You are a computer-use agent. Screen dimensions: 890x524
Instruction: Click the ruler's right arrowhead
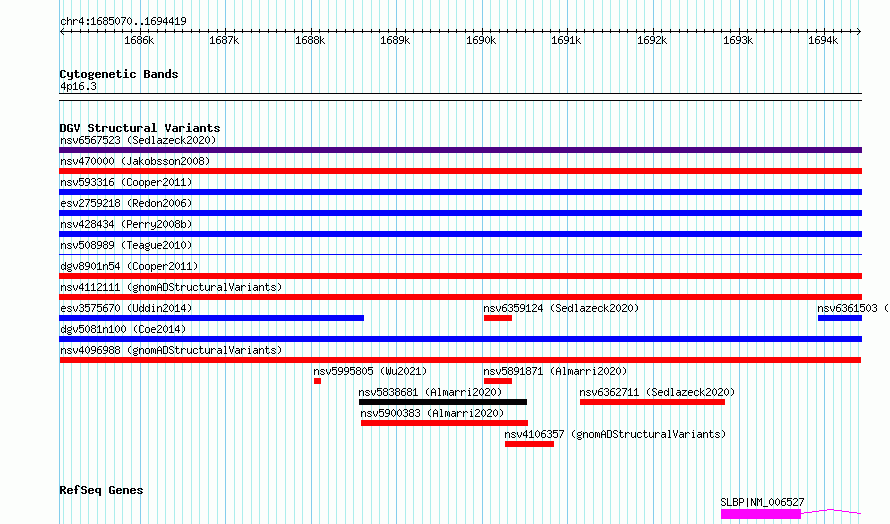(859, 31)
